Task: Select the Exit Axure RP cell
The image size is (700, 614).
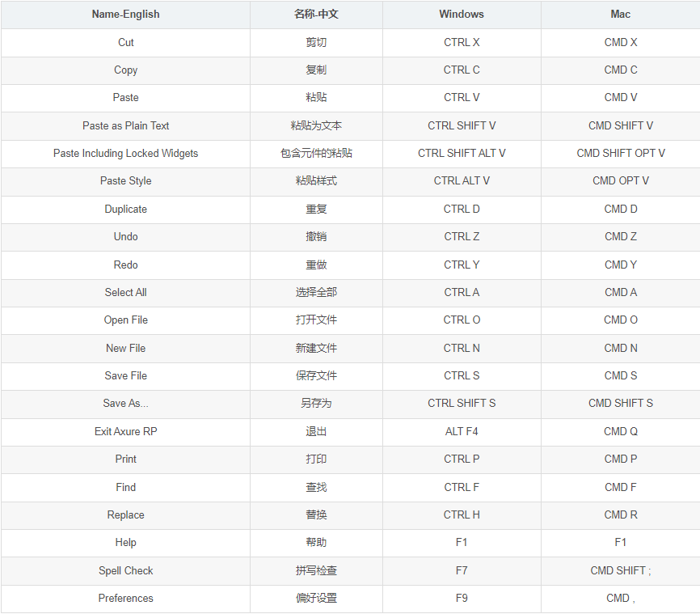Action: 125,431
